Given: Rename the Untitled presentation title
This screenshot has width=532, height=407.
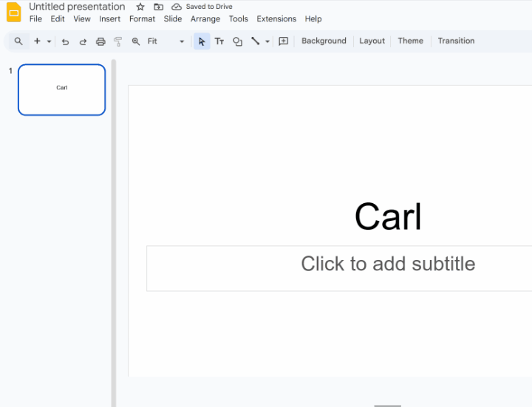Looking at the screenshot, I should 77,7.
